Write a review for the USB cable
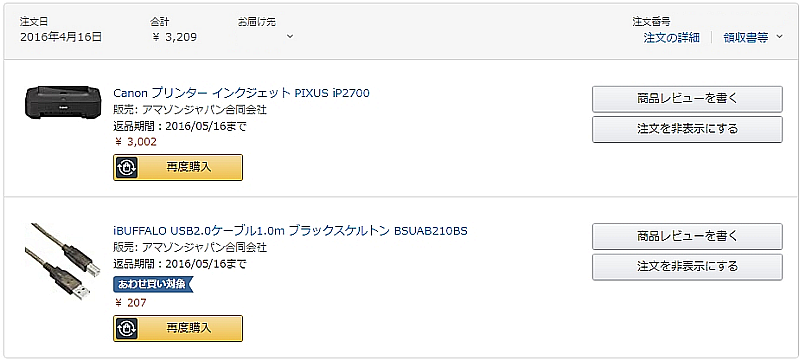 pos(687,236)
